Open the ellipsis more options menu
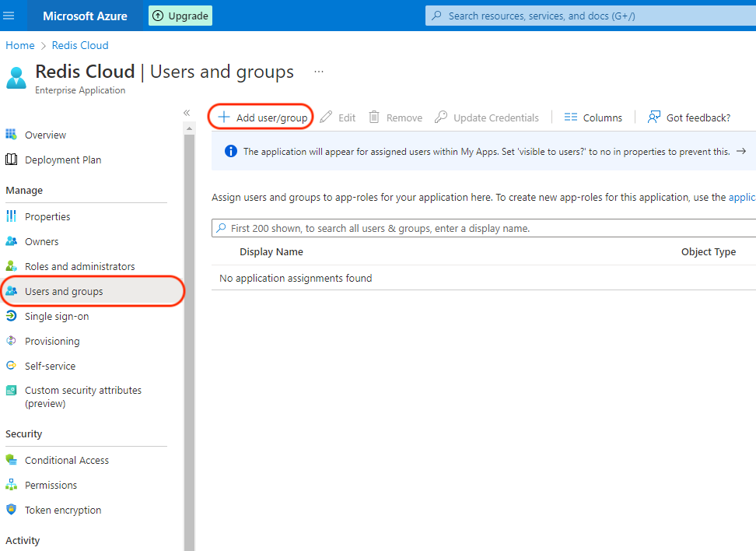This screenshot has width=756, height=551. (x=319, y=72)
